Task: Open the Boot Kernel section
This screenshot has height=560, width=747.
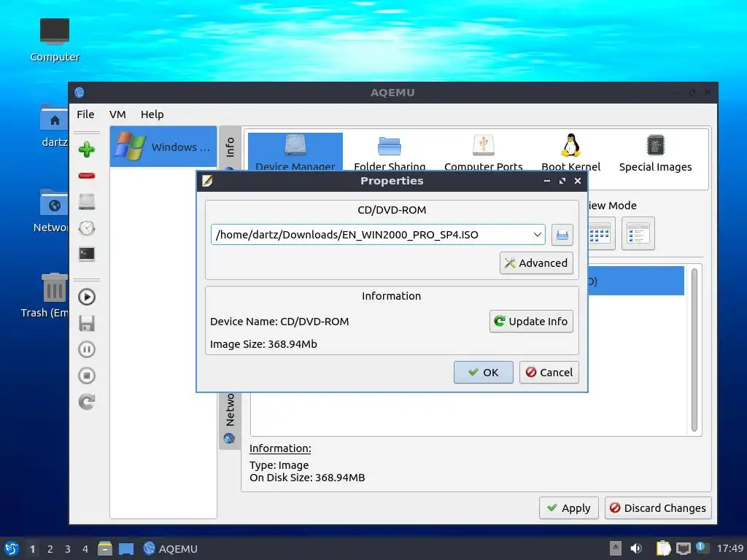Action: point(570,152)
